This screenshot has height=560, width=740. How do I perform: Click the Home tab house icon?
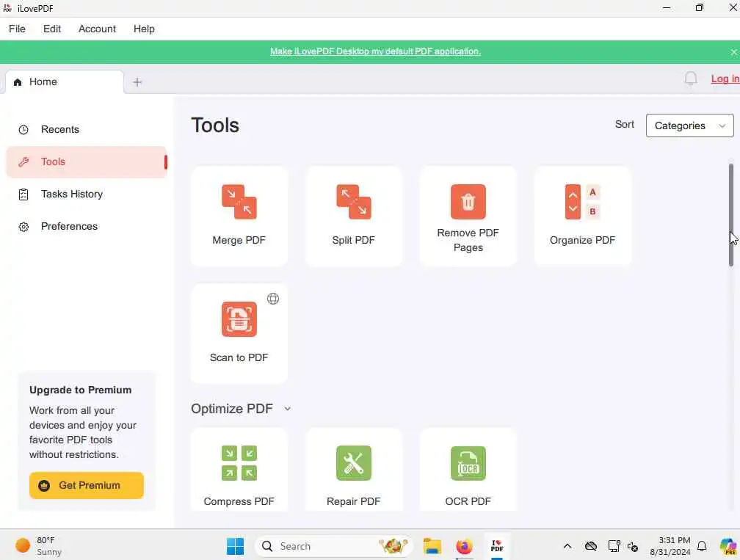(x=18, y=82)
